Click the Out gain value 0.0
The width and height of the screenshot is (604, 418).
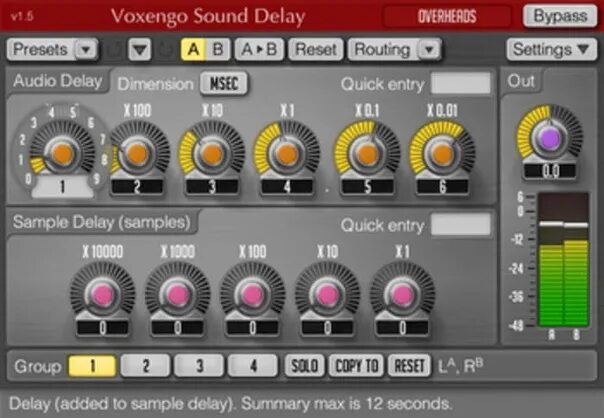tap(550, 171)
